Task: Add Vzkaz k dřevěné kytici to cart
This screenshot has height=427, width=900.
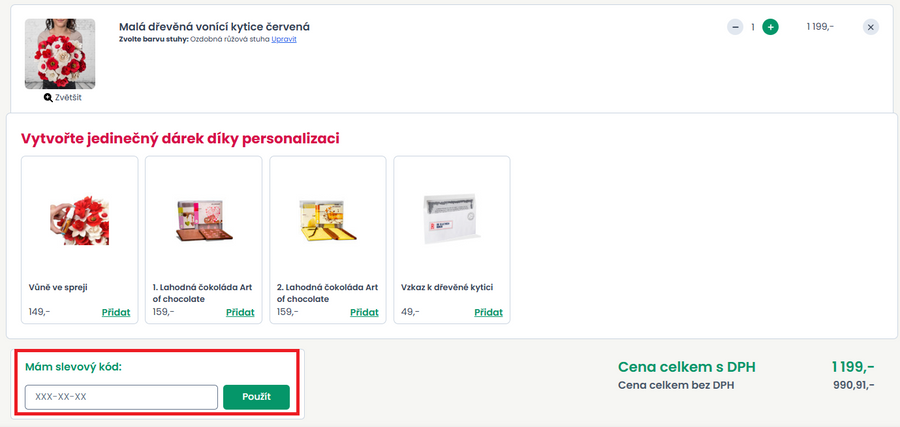Action: [488, 312]
